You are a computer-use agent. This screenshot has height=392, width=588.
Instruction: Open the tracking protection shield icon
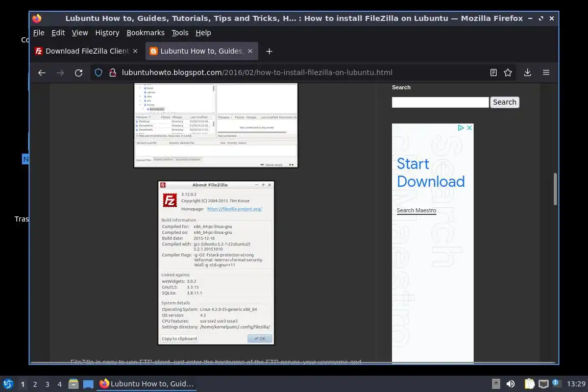(x=98, y=73)
